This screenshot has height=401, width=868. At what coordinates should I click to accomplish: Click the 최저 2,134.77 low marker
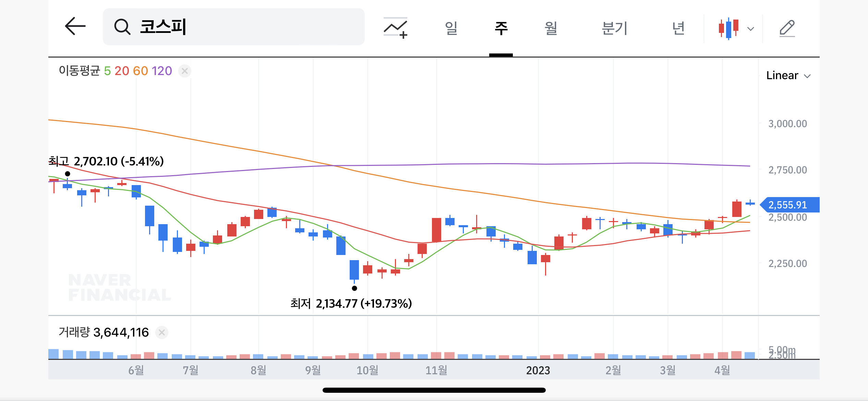(x=351, y=303)
